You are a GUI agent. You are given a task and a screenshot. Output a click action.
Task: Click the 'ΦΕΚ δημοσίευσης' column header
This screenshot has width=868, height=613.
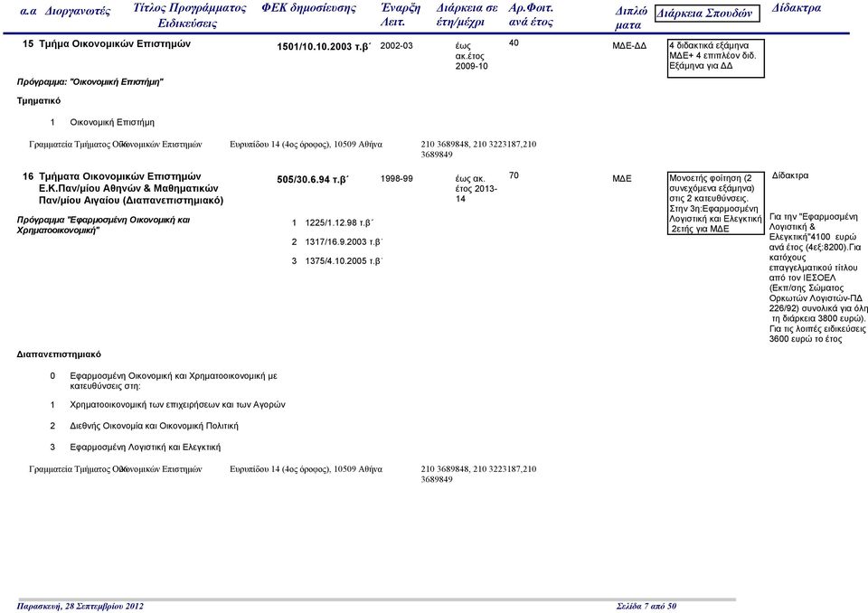pyautogui.click(x=308, y=8)
